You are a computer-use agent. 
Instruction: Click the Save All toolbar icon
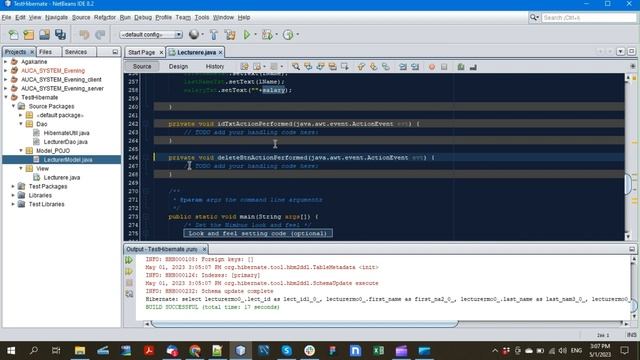tap(60, 35)
